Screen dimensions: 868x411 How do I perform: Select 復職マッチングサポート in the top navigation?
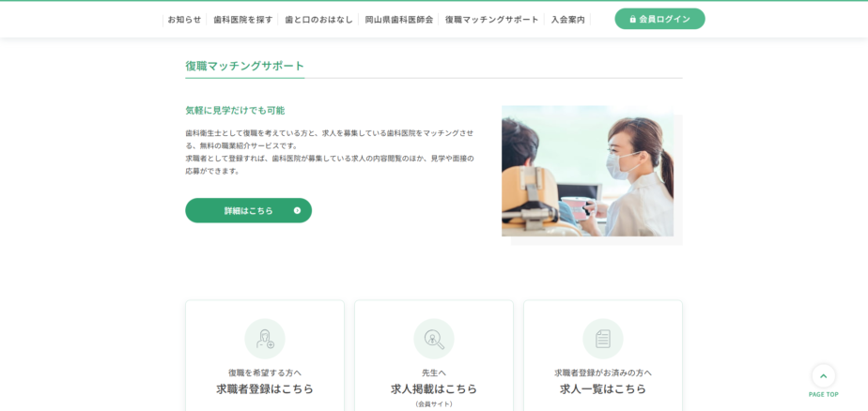click(491, 20)
